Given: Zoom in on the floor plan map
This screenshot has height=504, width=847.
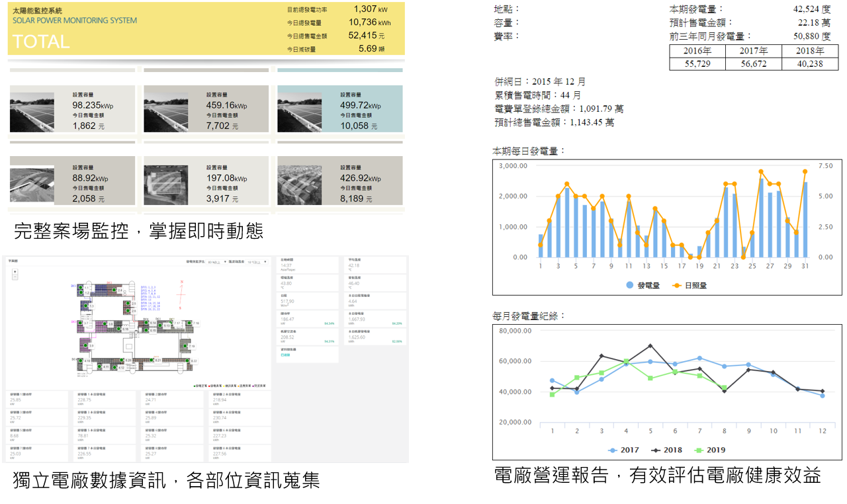Looking at the screenshot, I should [x=15, y=271].
